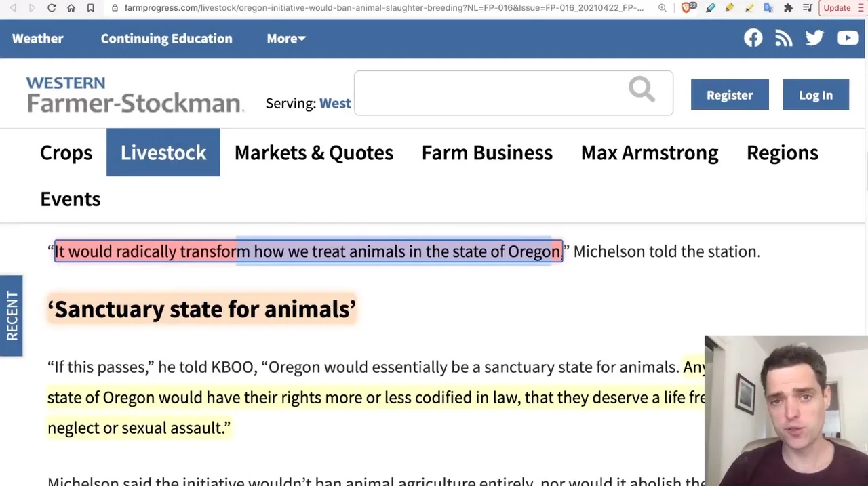This screenshot has height=486, width=868.
Task: Click the search magnifier icon
Action: point(642,89)
